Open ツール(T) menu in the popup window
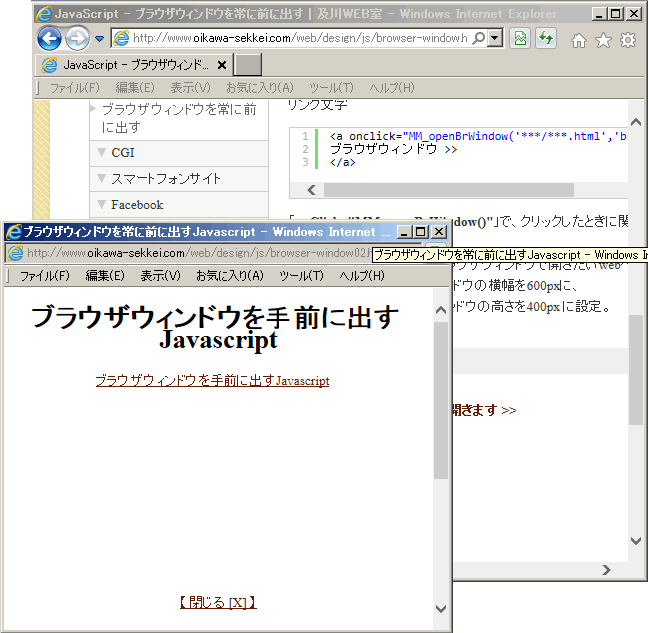Screen dimensions: 648x633 pyautogui.click(x=301, y=276)
